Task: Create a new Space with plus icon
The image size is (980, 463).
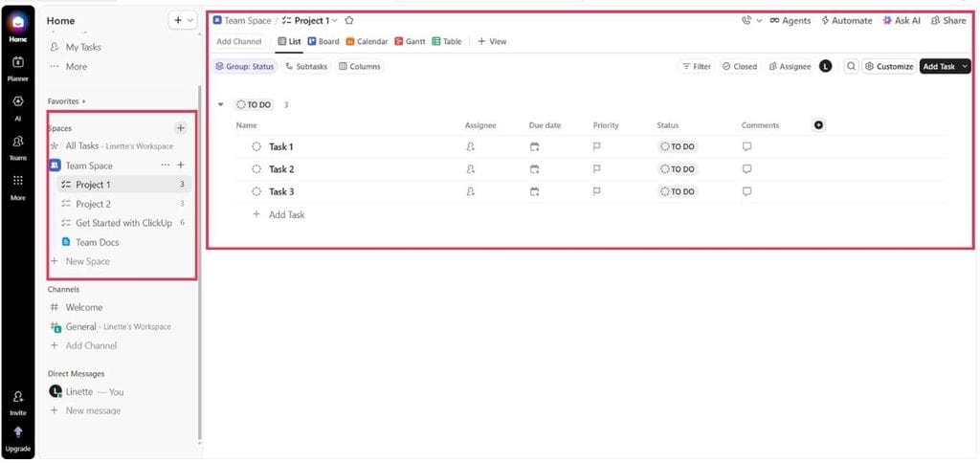Action: pyautogui.click(x=180, y=128)
